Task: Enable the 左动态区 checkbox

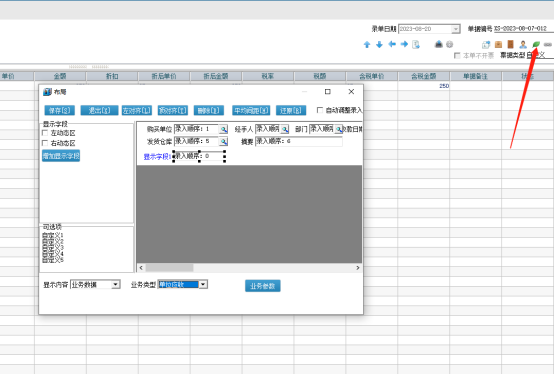Action: point(45,133)
